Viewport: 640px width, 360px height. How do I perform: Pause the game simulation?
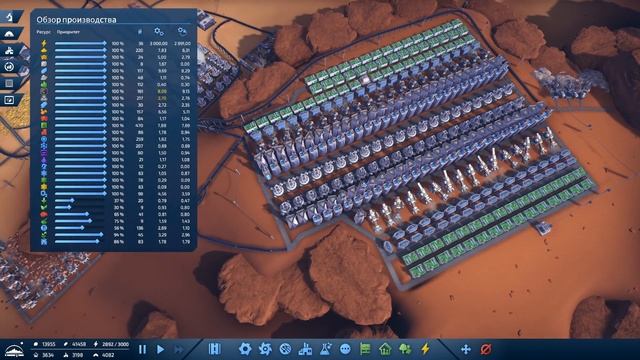coord(142,349)
